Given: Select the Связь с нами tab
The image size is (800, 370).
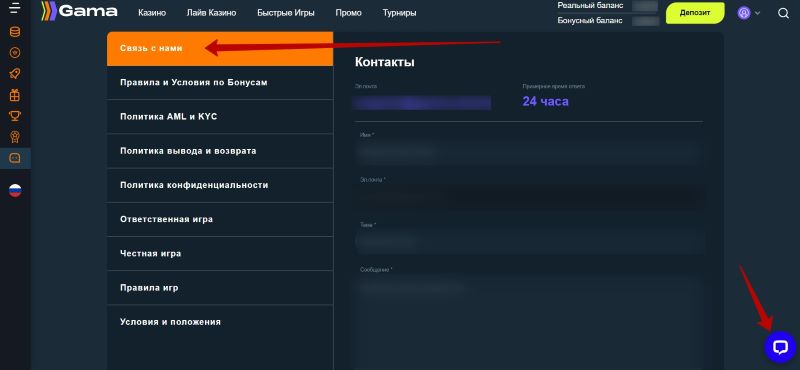Looking at the screenshot, I should [220, 48].
